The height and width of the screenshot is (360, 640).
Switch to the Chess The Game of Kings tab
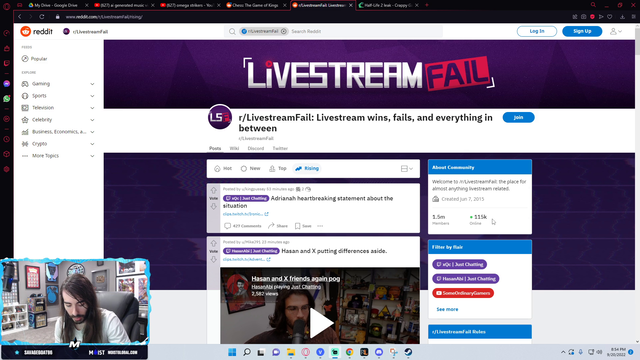[256, 5]
